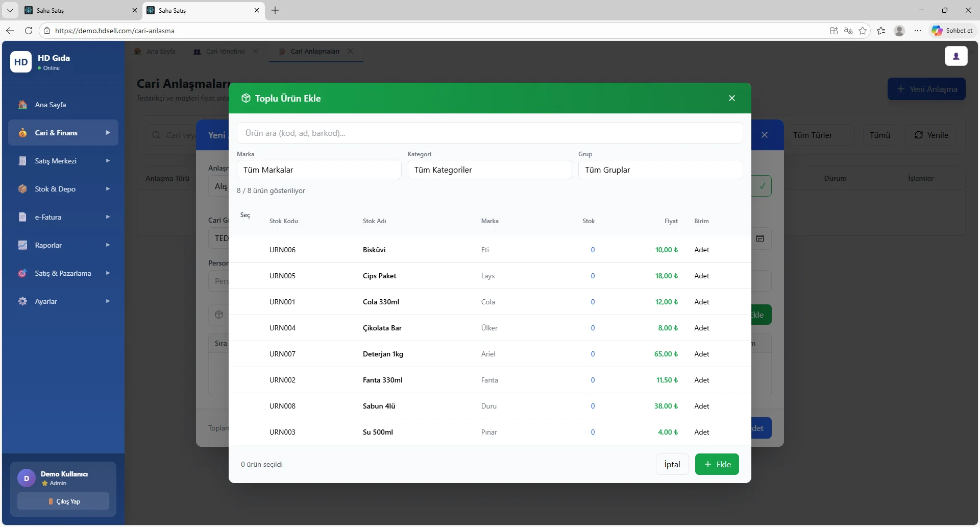Click the Stok & Depo box icon
980x527 pixels.
tap(22, 189)
